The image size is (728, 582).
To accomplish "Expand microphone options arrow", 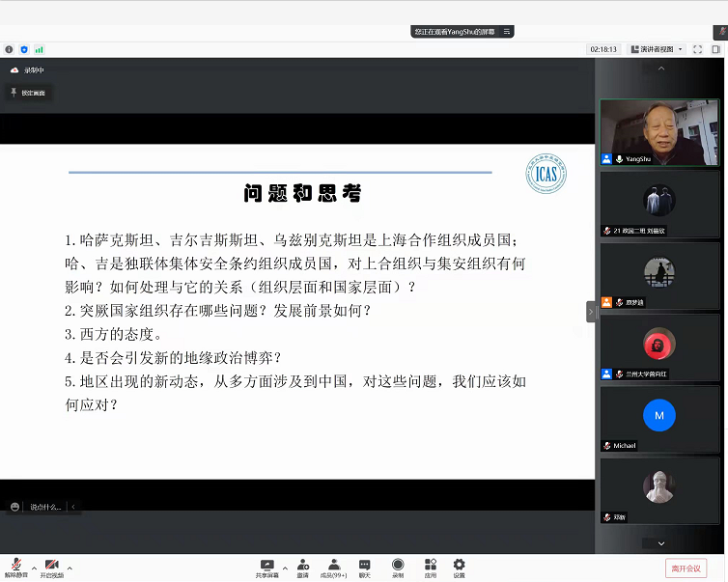I will 34,568.
